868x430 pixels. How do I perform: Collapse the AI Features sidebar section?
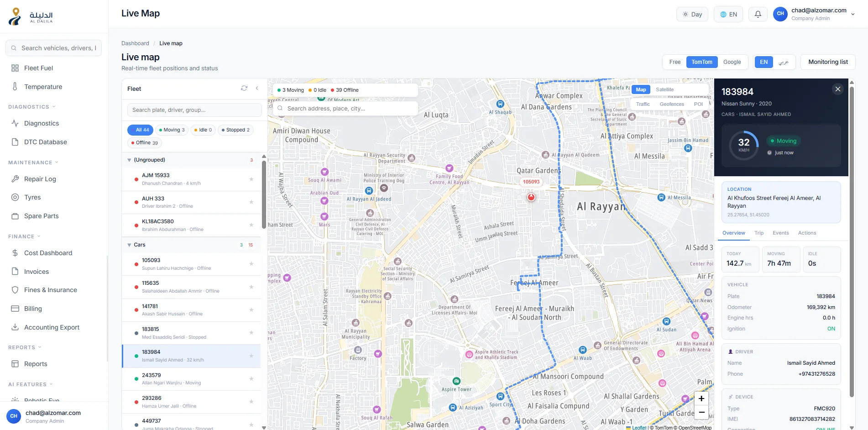pyautogui.click(x=31, y=384)
